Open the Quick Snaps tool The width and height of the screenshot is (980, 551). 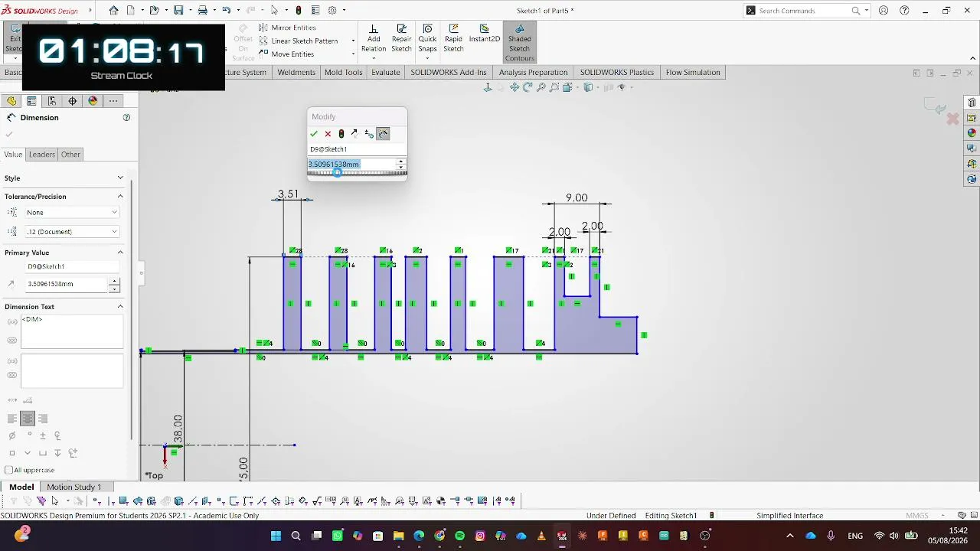tap(427, 38)
